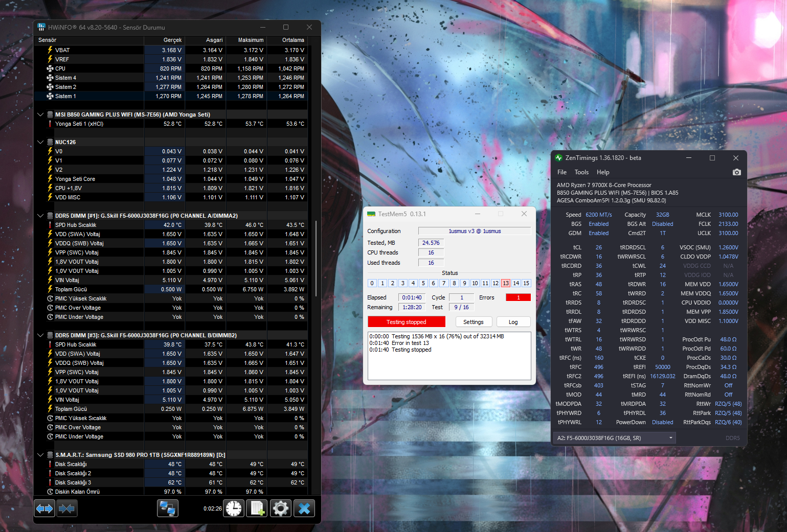Click the Speed value 6200 MT/s in ZenTimings
The width and height of the screenshot is (787, 532).
(x=599, y=215)
